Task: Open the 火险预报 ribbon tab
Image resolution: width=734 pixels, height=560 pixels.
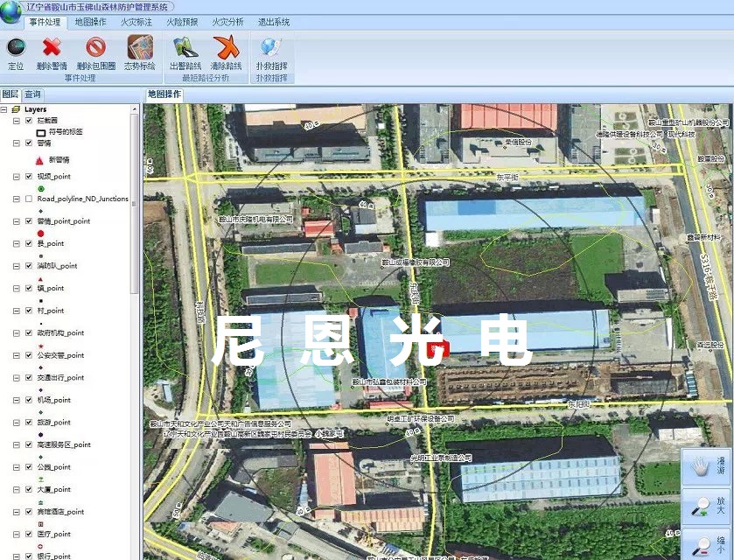Action: 182,22
